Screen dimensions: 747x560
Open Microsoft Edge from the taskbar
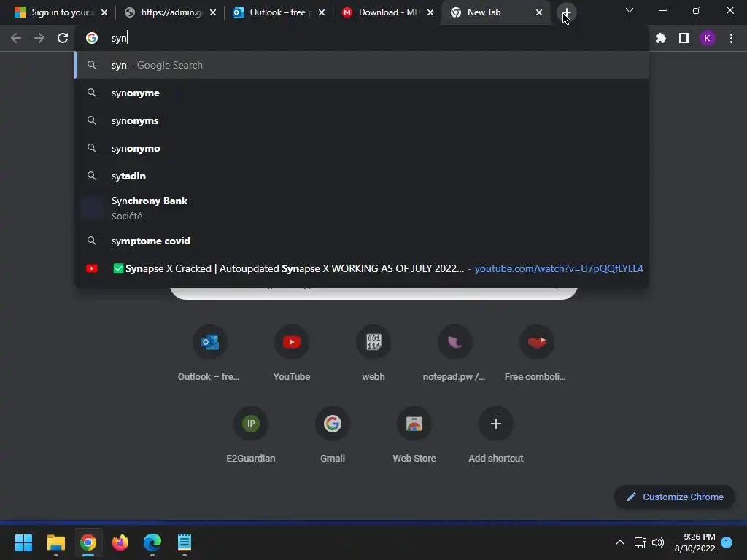tap(152, 542)
